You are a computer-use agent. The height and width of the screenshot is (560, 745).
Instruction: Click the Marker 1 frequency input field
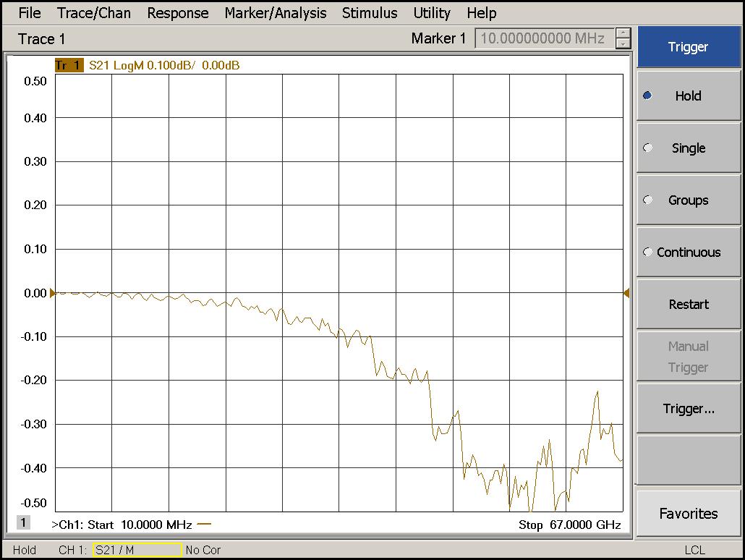(545, 38)
